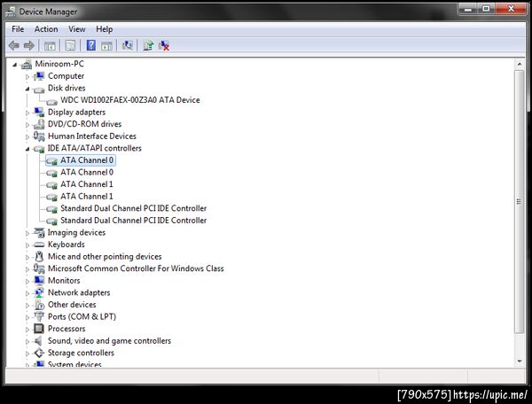Viewport: 532px width, 404px height.
Task: Click the vertical scrollbar down arrow
Action: pyautogui.click(x=520, y=361)
